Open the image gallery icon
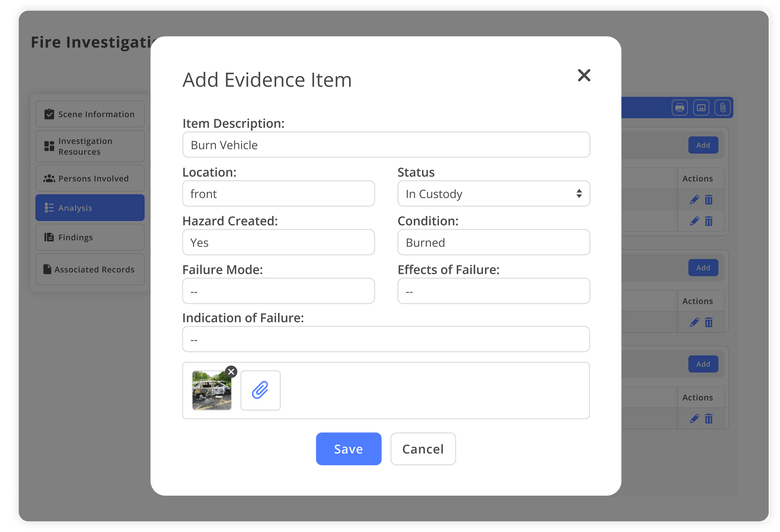This screenshot has width=780, height=532. pyautogui.click(x=701, y=108)
